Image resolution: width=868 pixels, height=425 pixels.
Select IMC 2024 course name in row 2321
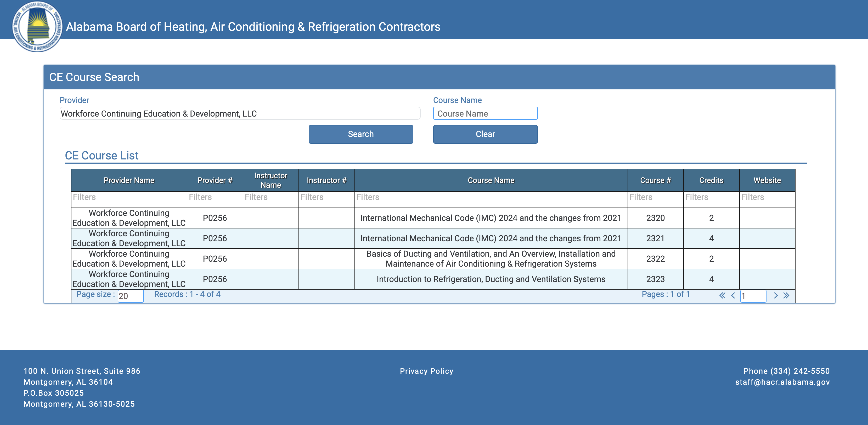coord(491,238)
